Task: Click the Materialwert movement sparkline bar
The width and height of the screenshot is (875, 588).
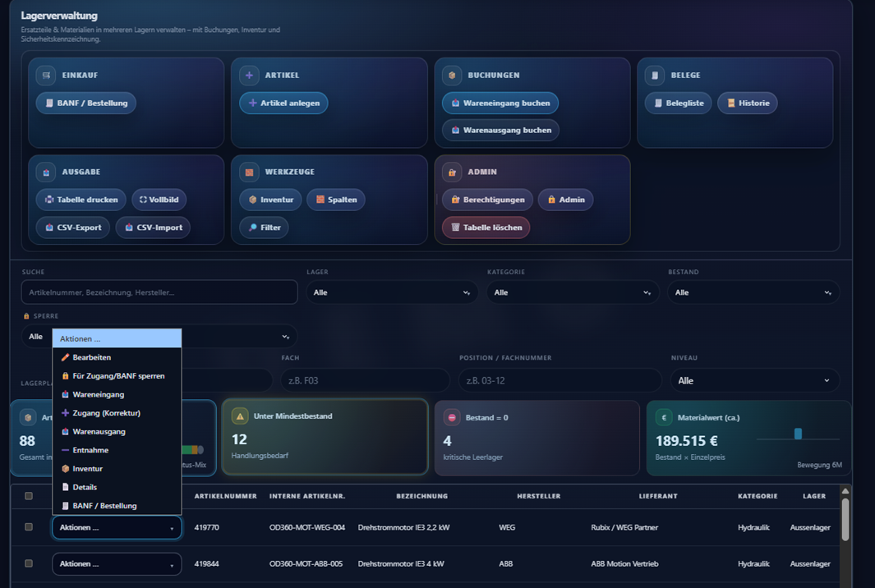Action: tap(797, 434)
